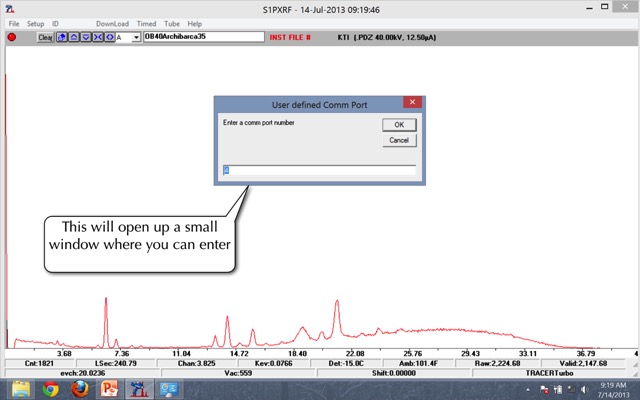Viewport: 640px width, 400px height.
Task: Expand the 'A' dropdown in the toolbar
Action: pos(136,38)
